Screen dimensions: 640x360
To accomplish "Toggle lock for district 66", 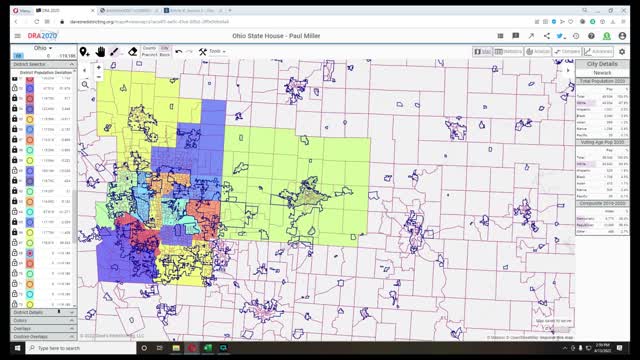I will tap(15, 232).
